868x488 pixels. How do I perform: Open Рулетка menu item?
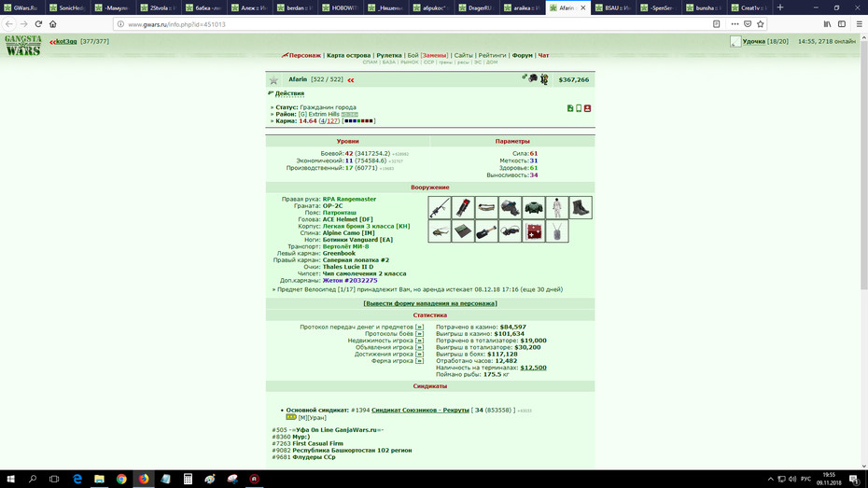tap(389, 55)
